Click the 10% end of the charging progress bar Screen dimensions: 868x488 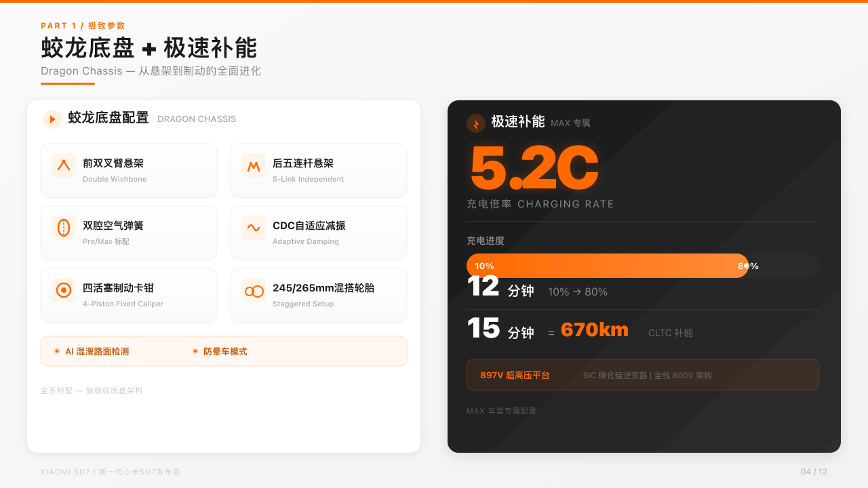click(x=484, y=266)
